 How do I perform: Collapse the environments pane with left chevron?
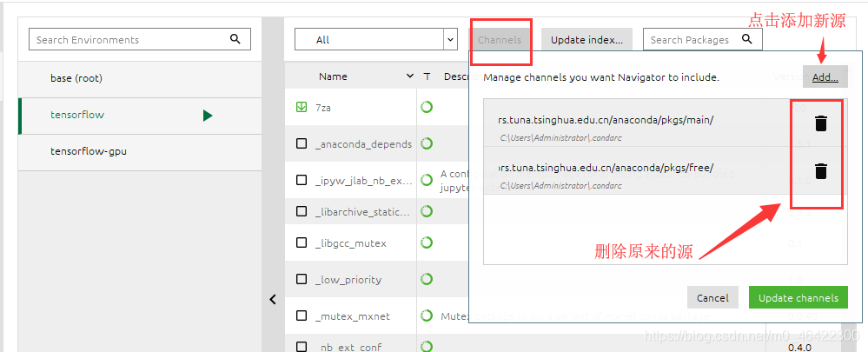[x=272, y=300]
